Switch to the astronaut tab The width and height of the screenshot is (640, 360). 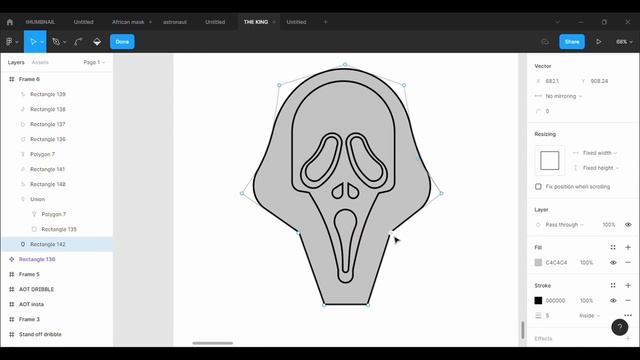pyautogui.click(x=175, y=22)
